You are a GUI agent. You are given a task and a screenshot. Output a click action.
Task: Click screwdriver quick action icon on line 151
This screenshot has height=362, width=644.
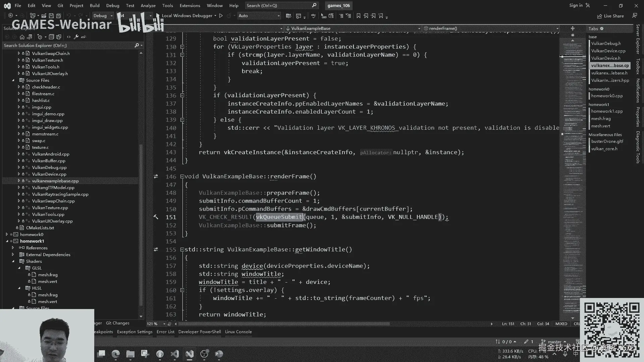point(156,217)
